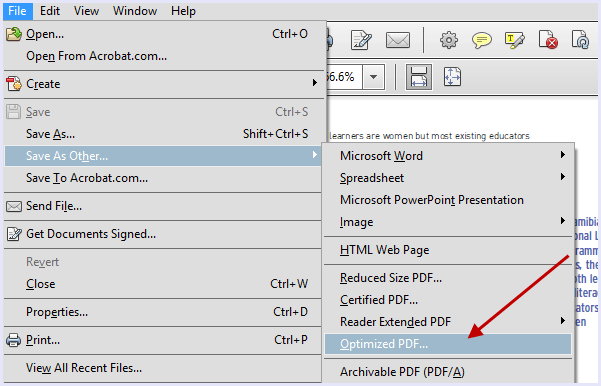Click the envelope email icon in toolbar

pos(398,40)
